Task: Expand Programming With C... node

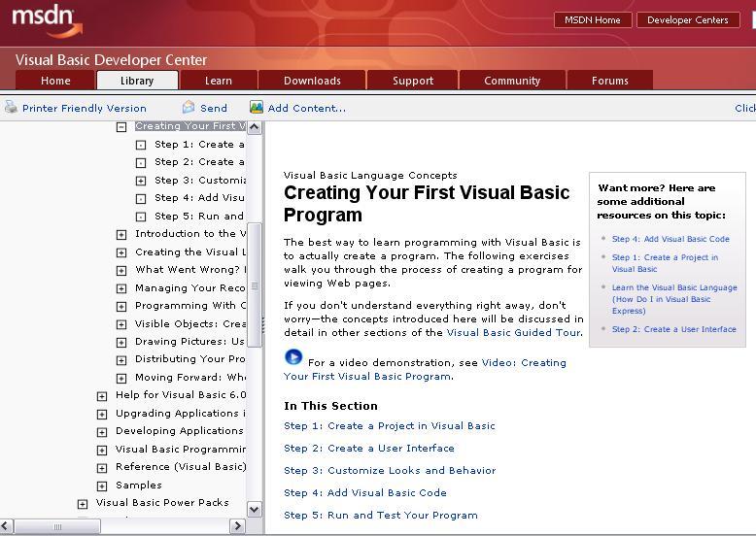Action: click(121, 306)
